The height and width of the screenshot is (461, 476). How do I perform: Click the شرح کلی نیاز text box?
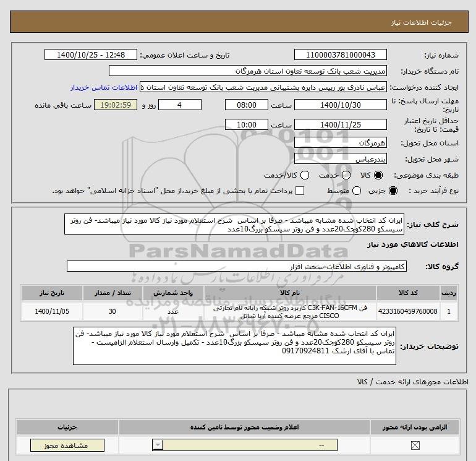point(234,224)
